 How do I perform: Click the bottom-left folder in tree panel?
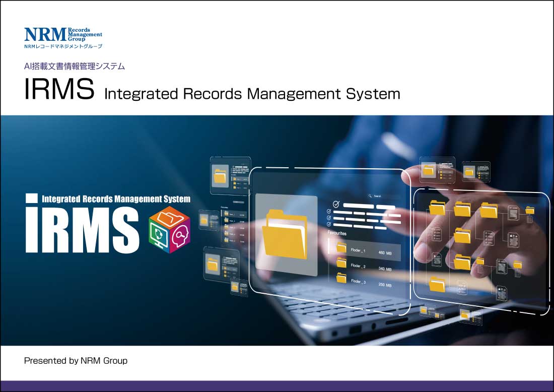(437, 284)
